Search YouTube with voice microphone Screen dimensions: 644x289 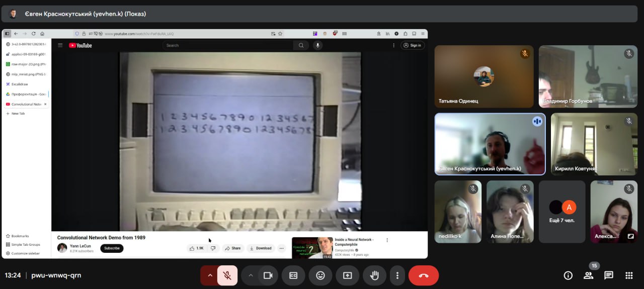click(317, 45)
